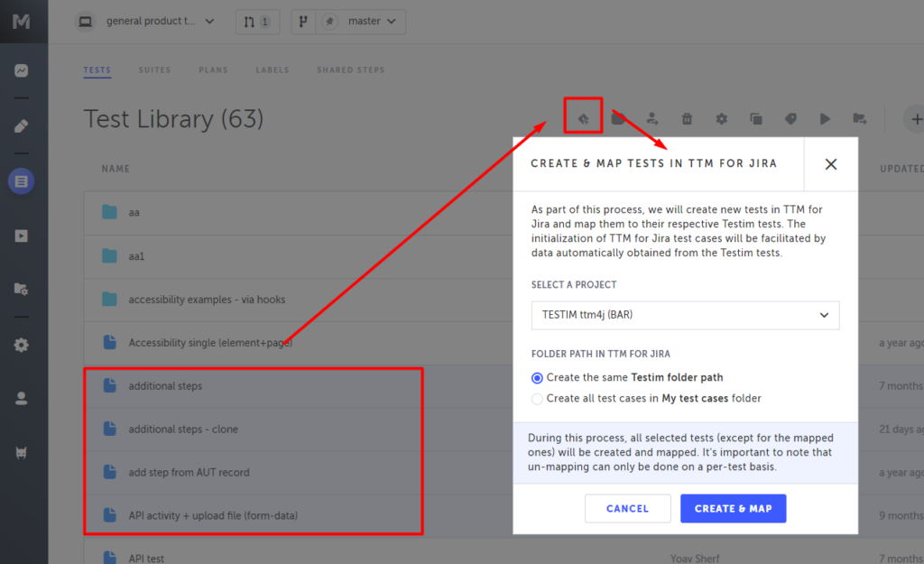The width and height of the screenshot is (924, 564).
Task: Click the run play icon in toolbar
Action: [825, 118]
